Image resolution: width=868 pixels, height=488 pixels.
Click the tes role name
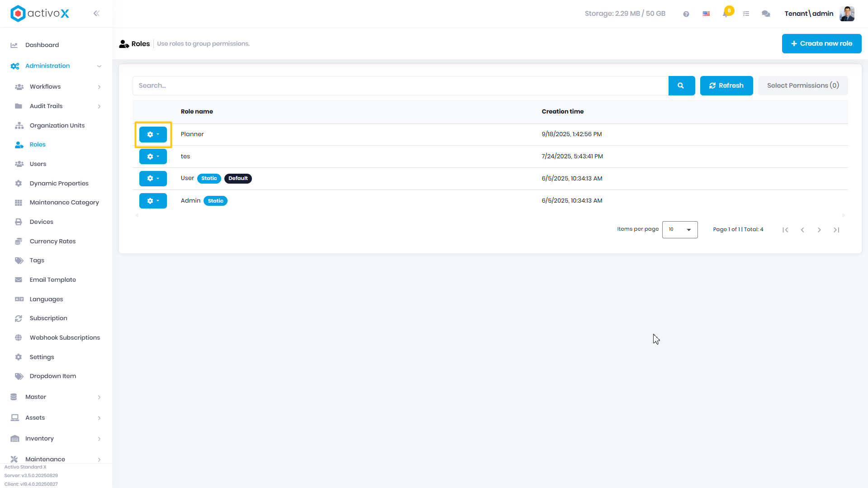[x=185, y=156]
